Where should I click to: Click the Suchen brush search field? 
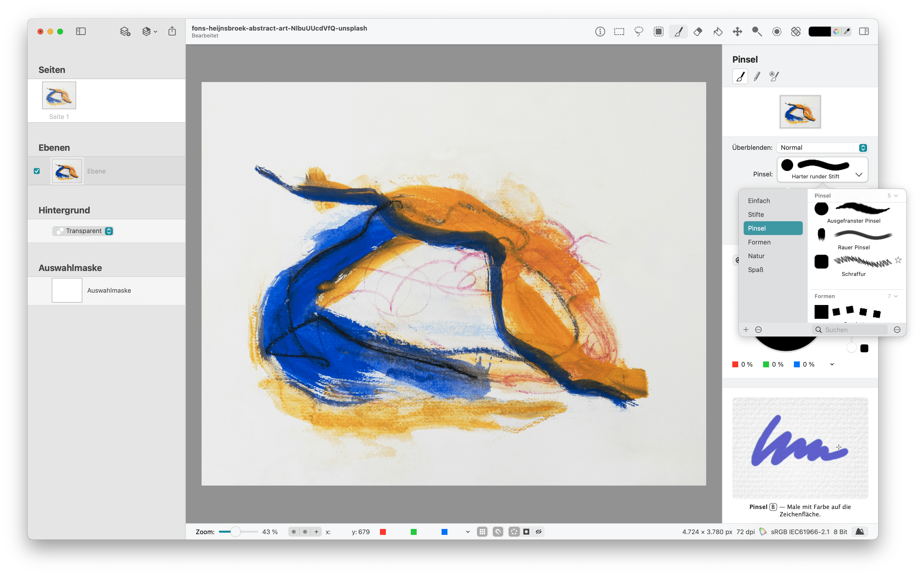[849, 330]
